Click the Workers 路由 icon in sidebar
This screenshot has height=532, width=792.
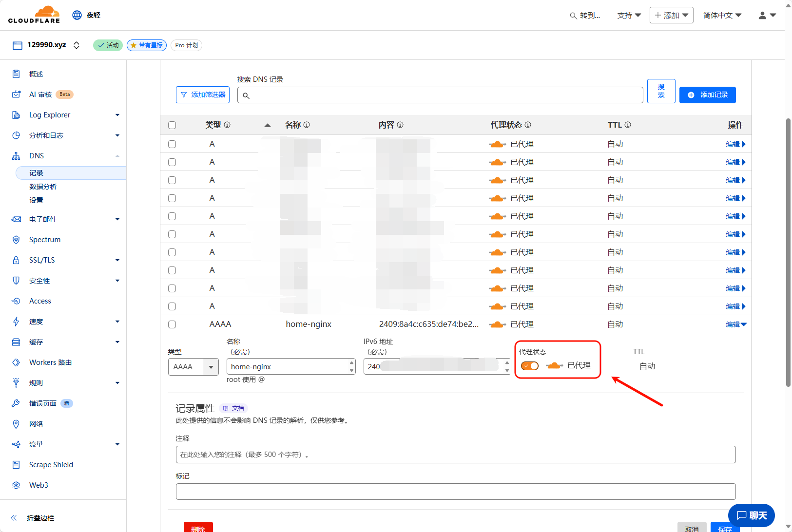pyautogui.click(x=16, y=362)
